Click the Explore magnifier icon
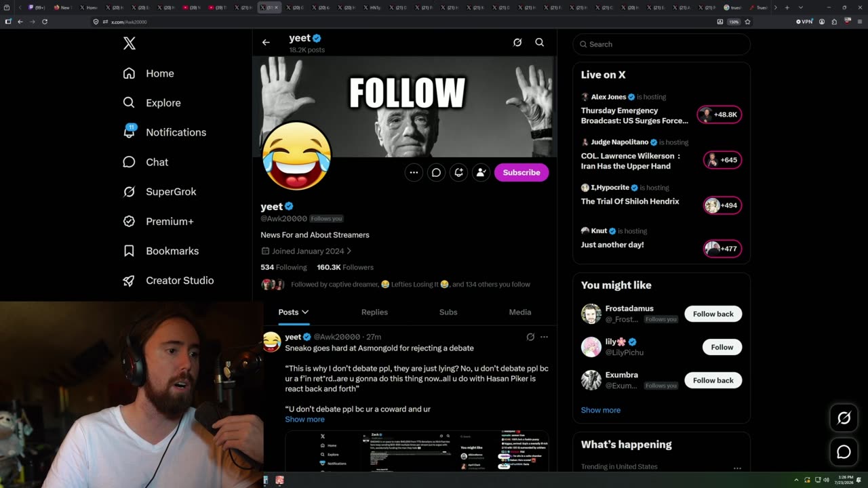Viewport: 868px width, 488px height. pos(129,103)
